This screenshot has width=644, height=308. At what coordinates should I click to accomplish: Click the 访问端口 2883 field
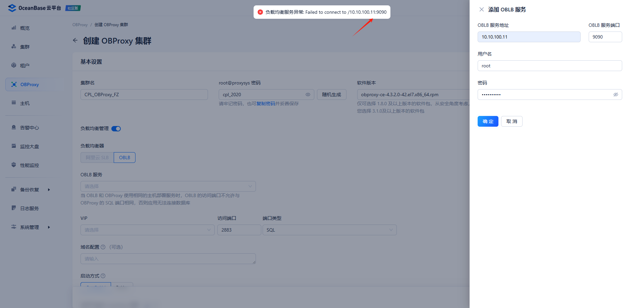point(239,230)
